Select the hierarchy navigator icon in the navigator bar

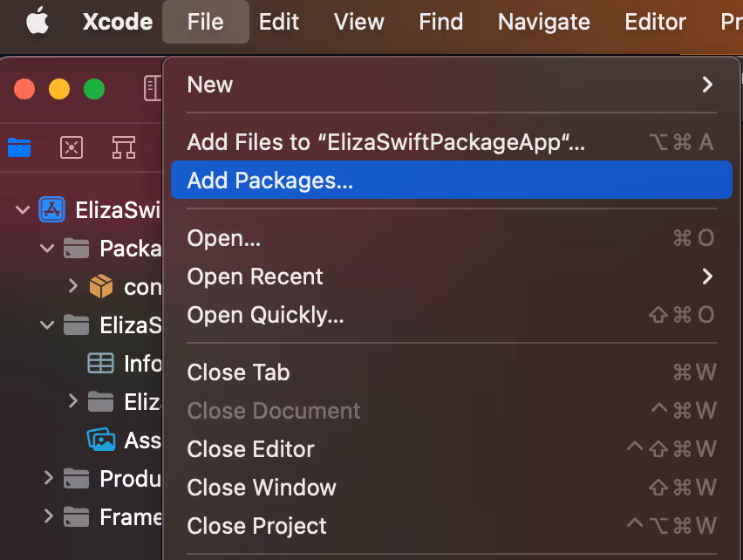pyautogui.click(x=124, y=147)
